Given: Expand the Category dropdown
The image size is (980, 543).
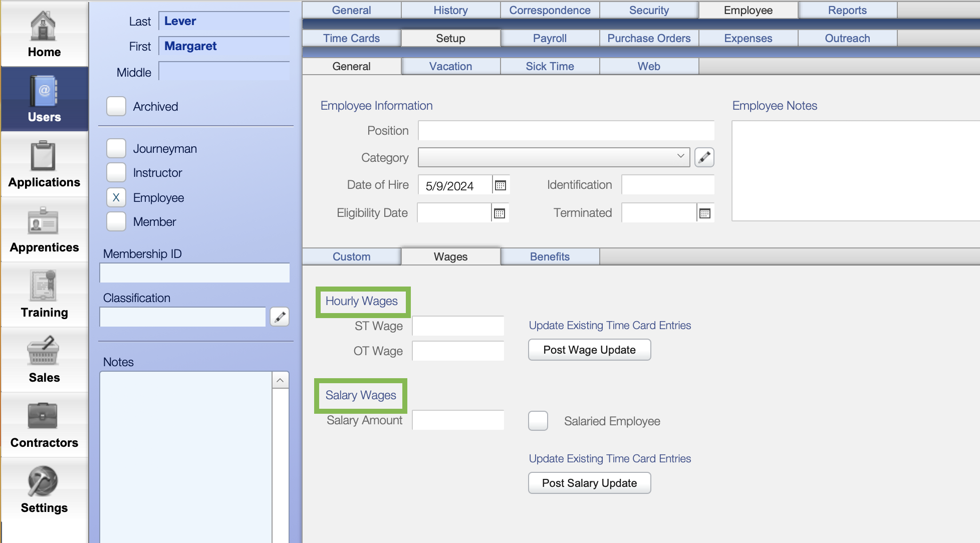Looking at the screenshot, I should click(x=554, y=157).
